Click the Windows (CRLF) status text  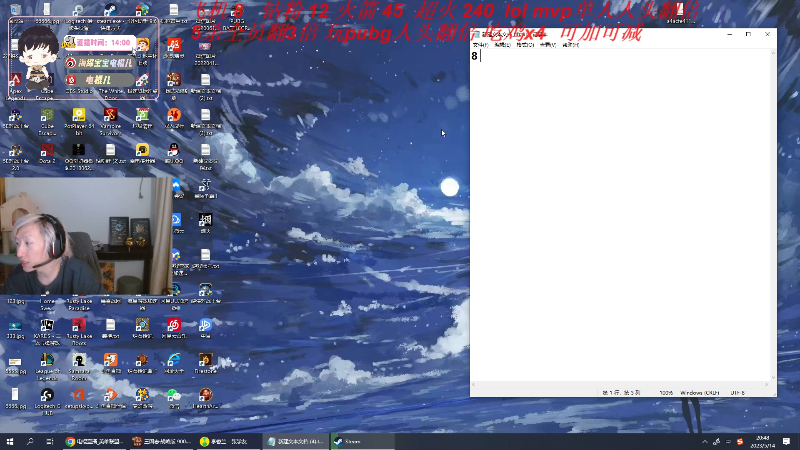tap(699, 393)
